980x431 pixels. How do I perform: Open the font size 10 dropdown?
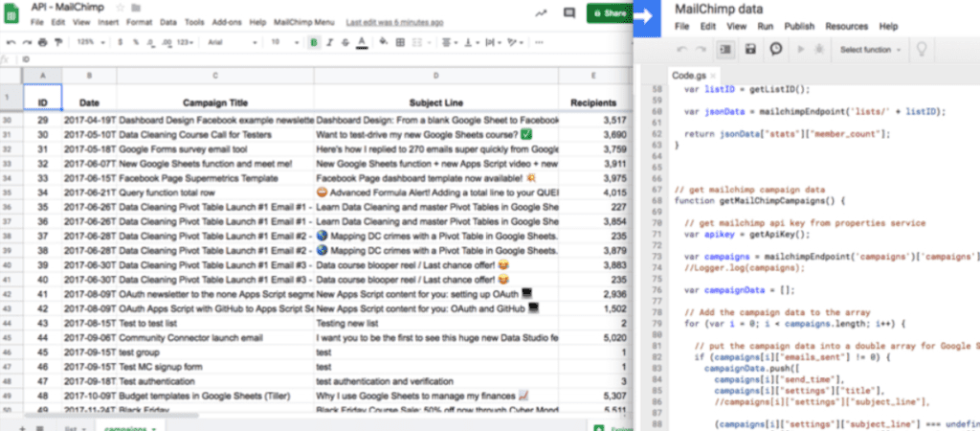tap(285, 42)
